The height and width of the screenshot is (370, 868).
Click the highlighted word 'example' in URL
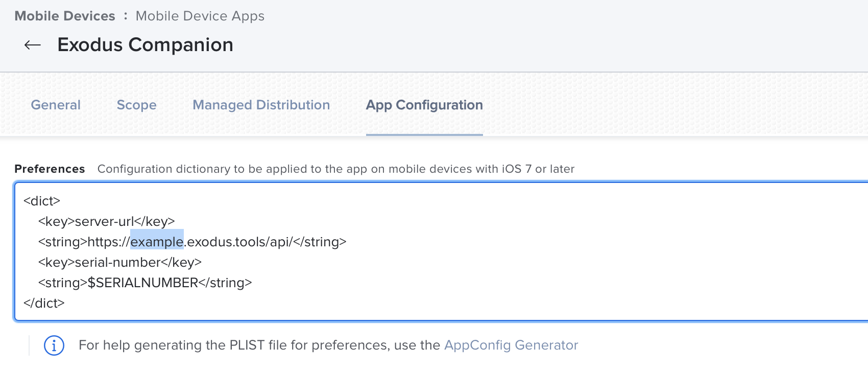coord(157,242)
